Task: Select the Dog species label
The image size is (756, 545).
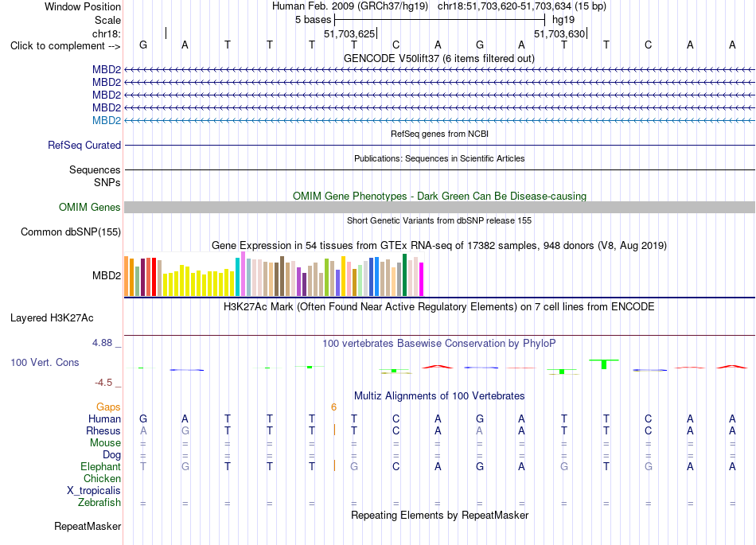Action: click(x=112, y=455)
